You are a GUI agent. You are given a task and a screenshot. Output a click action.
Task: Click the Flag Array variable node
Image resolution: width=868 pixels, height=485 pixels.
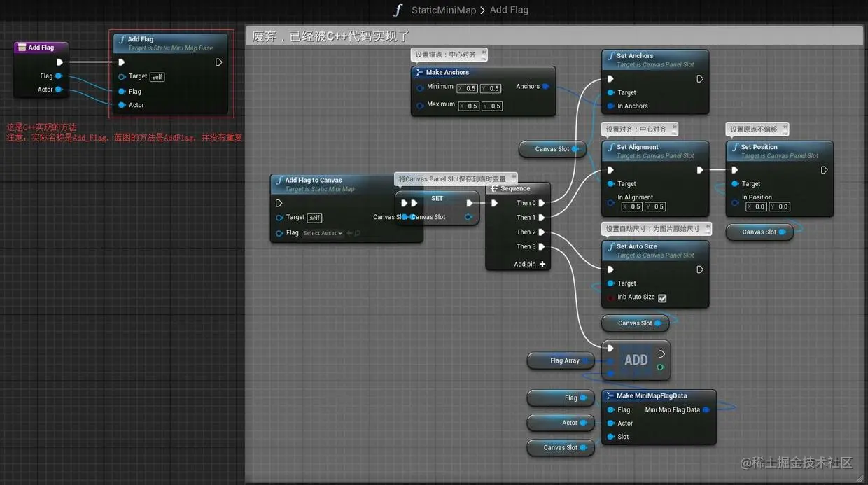tap(561, 360)
